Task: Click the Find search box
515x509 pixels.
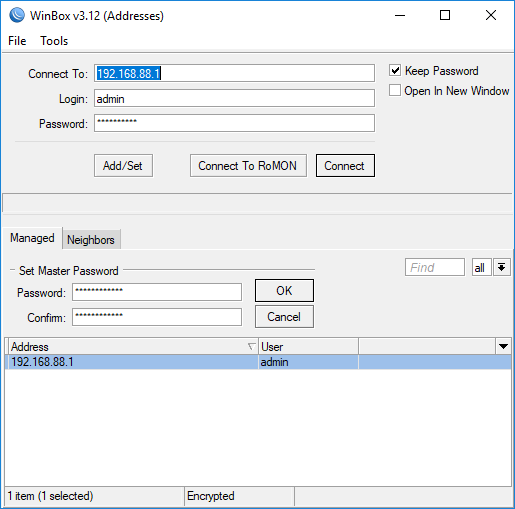Action: (435, 267)
